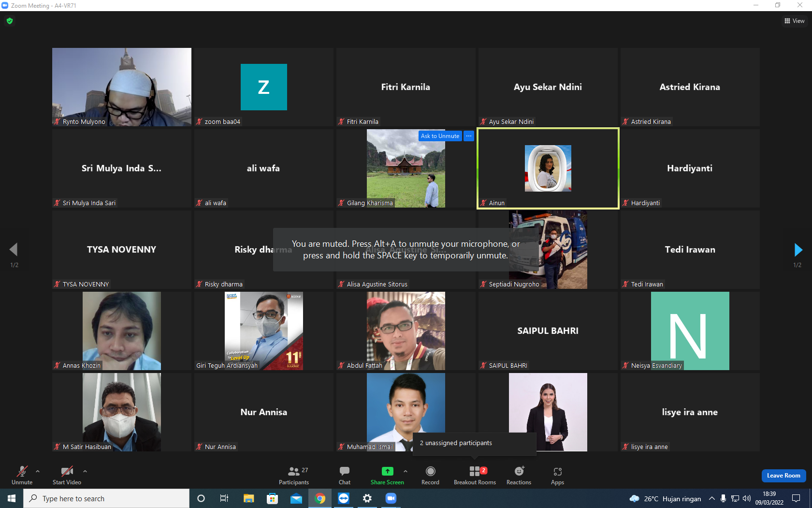This screenshot has width=812, height=508.
Task: Ask Gilang Kharisma to unmute
Action: point(440,136)
